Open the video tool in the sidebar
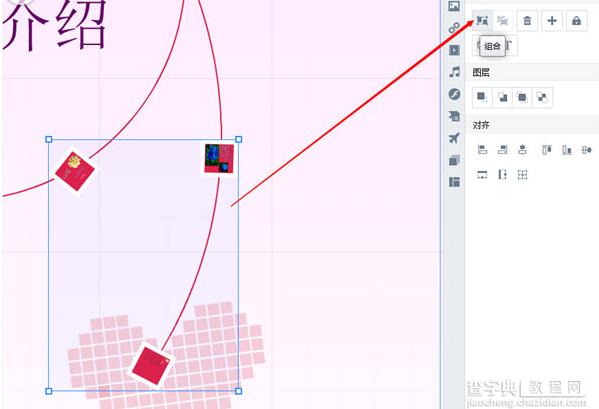 [454, 50]
